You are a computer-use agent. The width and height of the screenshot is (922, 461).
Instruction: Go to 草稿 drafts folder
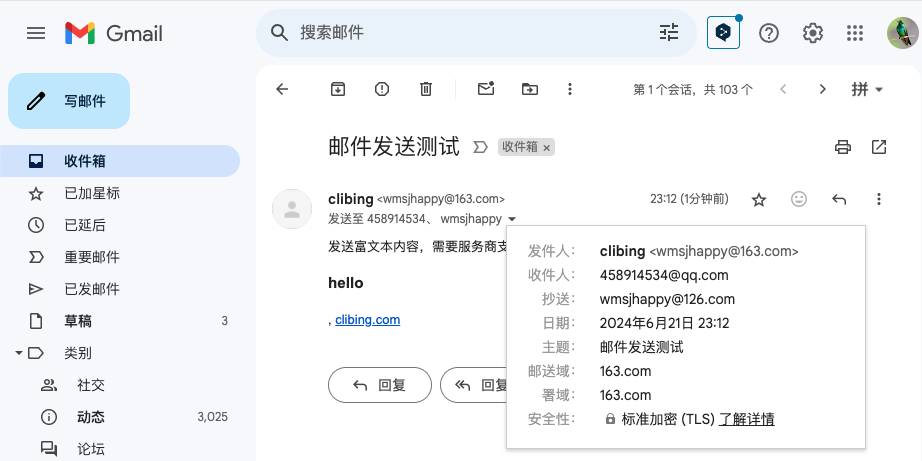coord(78,321)
